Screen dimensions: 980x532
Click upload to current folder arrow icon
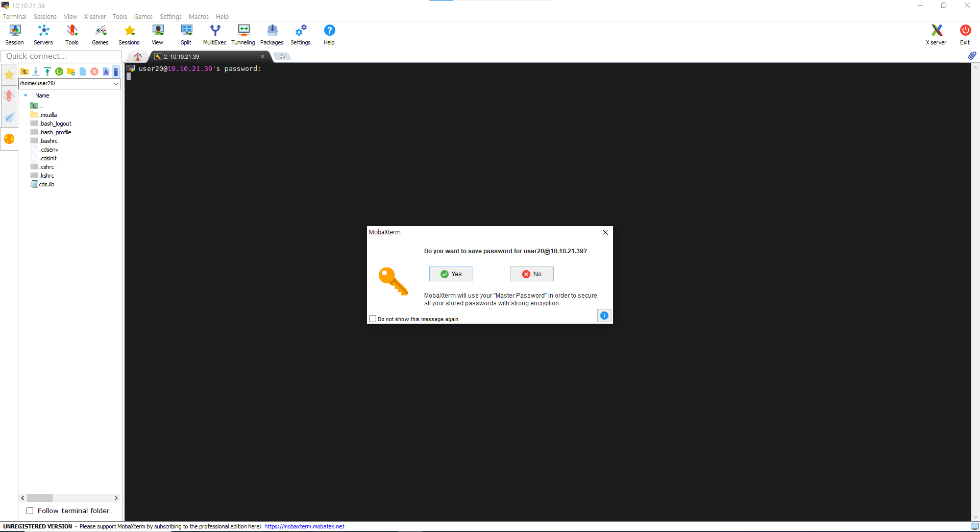click(47, 71)
